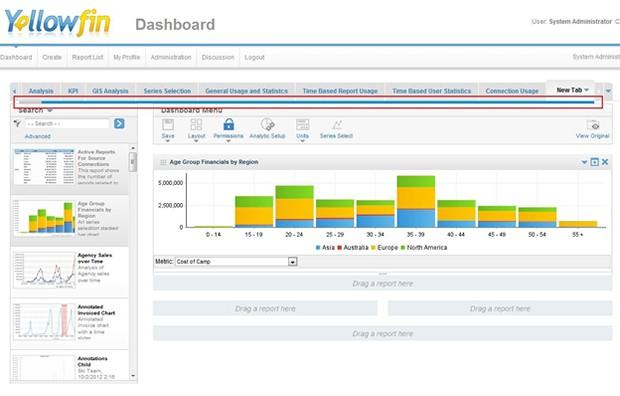Open the Discussion menu item
Screen dimensions: 620x396
tap(218, 57)
